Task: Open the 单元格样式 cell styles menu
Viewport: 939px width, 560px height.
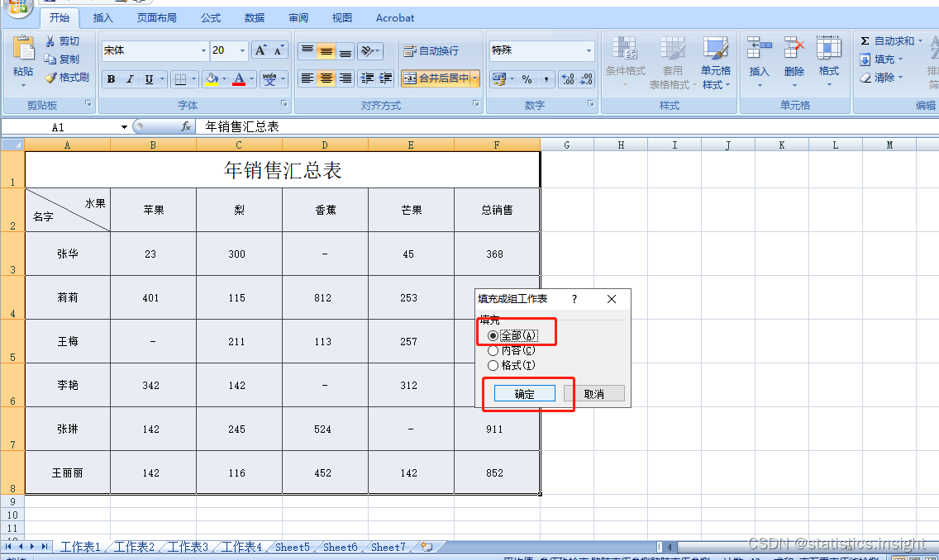Action: tap(716, 62)
